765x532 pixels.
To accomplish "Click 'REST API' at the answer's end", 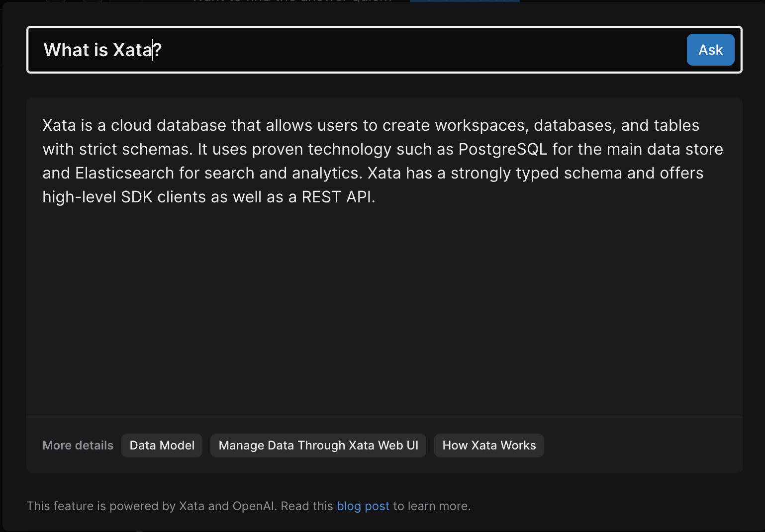I will pos(337,197).
